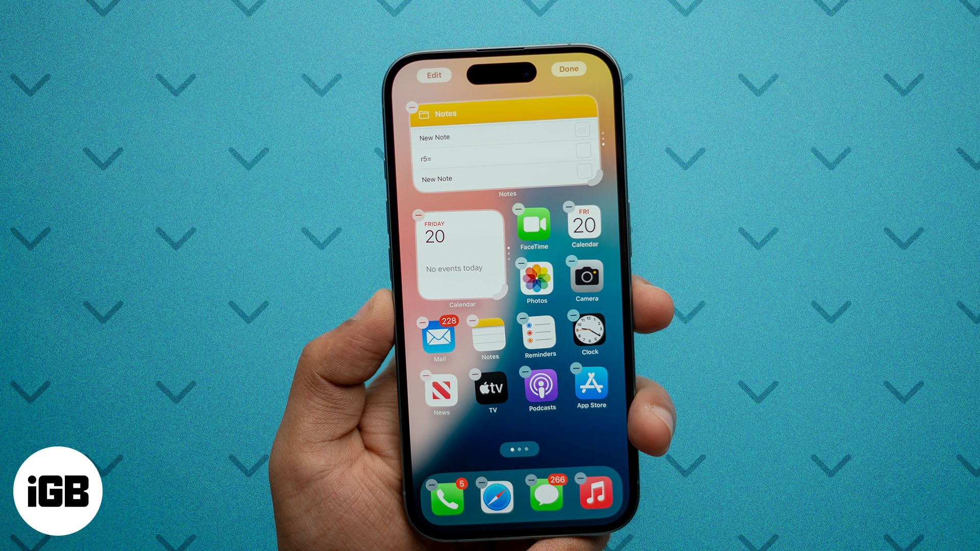Remove the Notes widget
The height and width of the screenshot is (551, 980).
[411, 106]
